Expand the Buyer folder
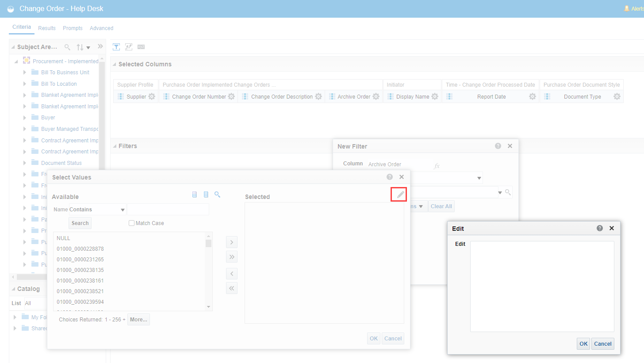 click(x=25, y=118)
